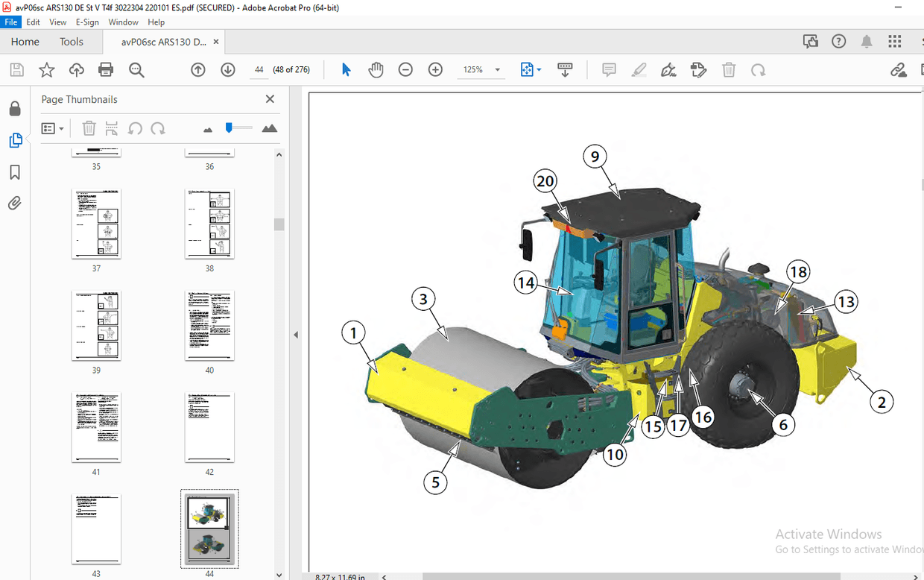The height and width of the screenshot is (580, 924).
Task: Go to the next page
Action: click(x=227, y=69)
